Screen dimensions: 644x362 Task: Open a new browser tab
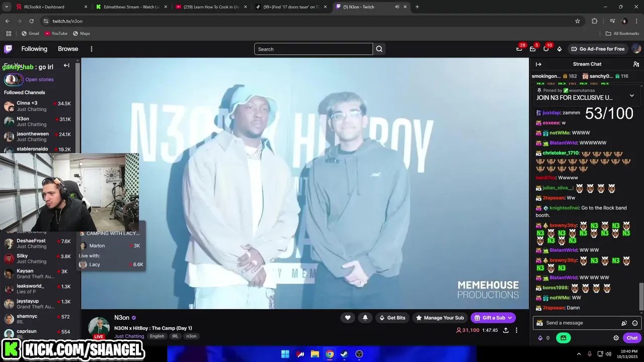[417, 7]
